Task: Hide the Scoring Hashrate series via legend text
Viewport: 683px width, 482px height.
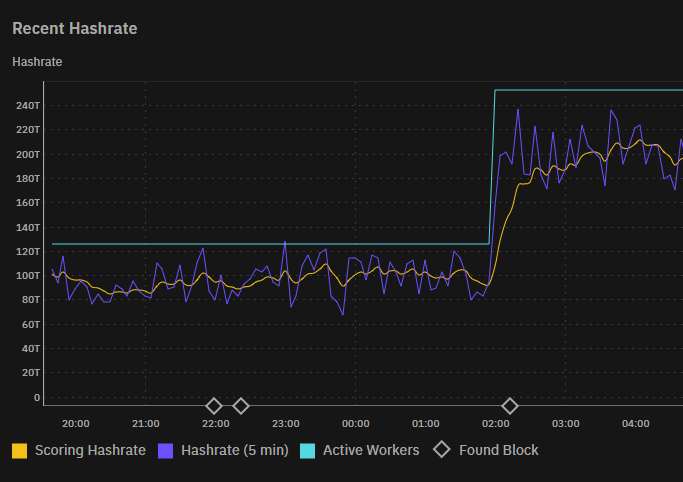Action: 90,450
